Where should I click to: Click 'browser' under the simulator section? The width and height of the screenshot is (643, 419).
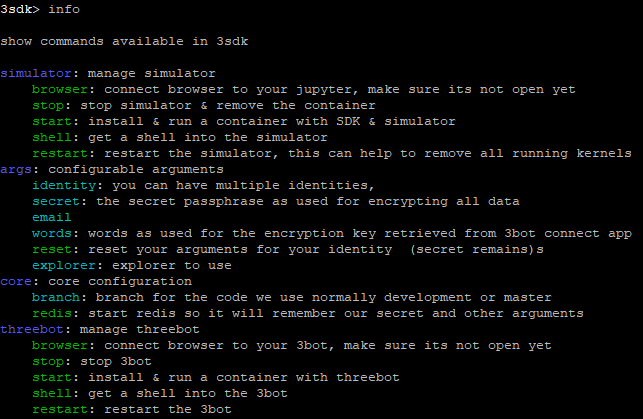pyautogui.click(x=60, y=89)
